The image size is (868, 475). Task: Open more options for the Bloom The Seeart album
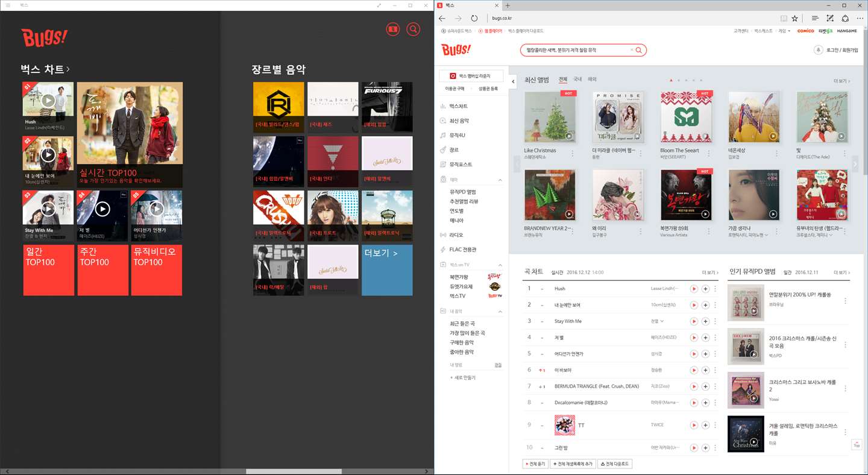708,153
